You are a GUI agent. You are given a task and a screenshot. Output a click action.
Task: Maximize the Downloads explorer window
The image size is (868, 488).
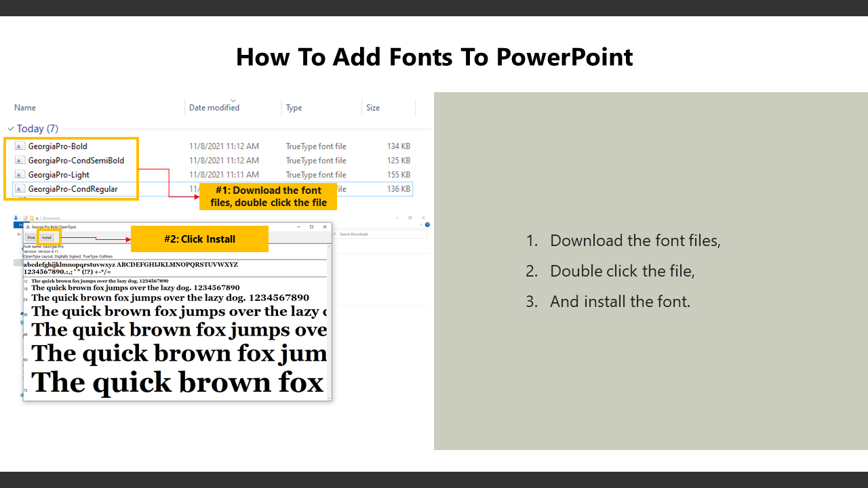pyautogui.click(x=410, y=218)
